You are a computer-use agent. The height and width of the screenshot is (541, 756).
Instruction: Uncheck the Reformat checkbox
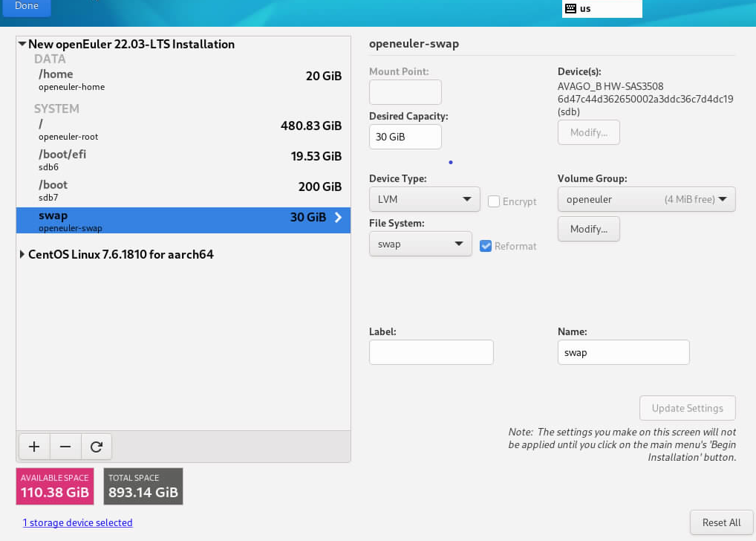[486, 246]
